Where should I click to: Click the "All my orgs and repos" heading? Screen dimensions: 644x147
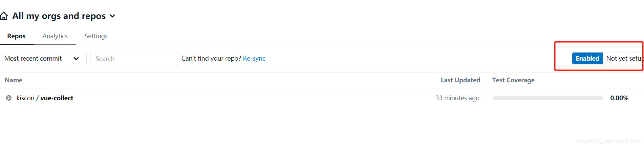pyautogui.click(x=59, y=16)
